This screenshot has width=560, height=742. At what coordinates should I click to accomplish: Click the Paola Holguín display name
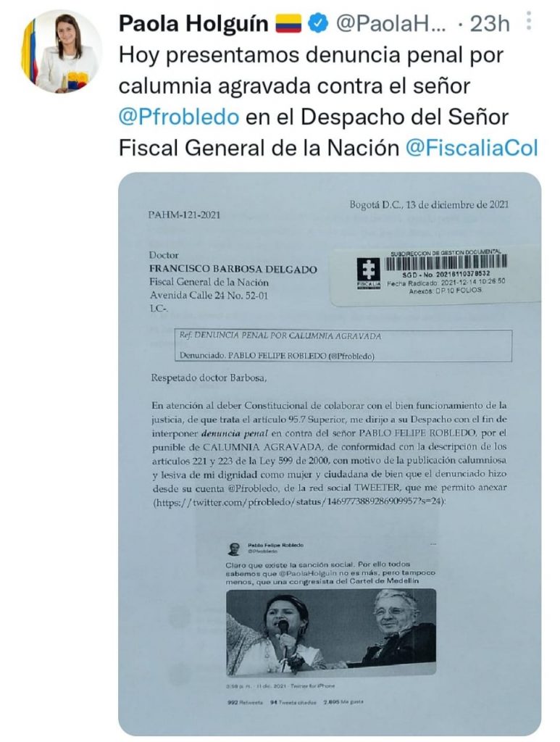tap(193, 23)
